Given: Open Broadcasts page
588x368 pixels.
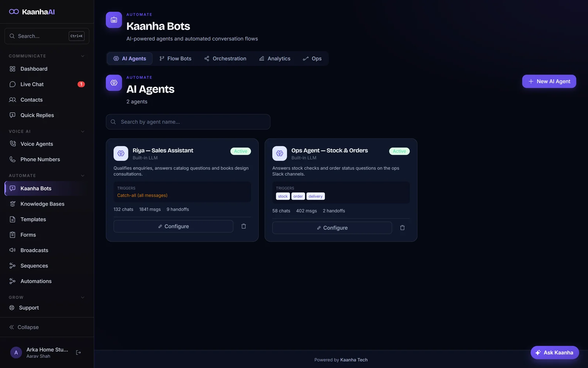Looking at the screenshot, I should pyautogui.click(x=47, y=250).
